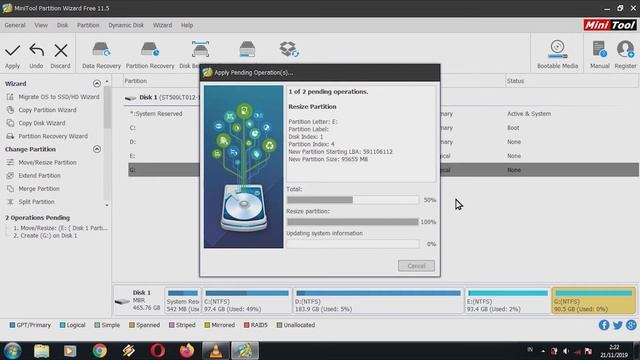Click the Total progress bar

(353, 200)
